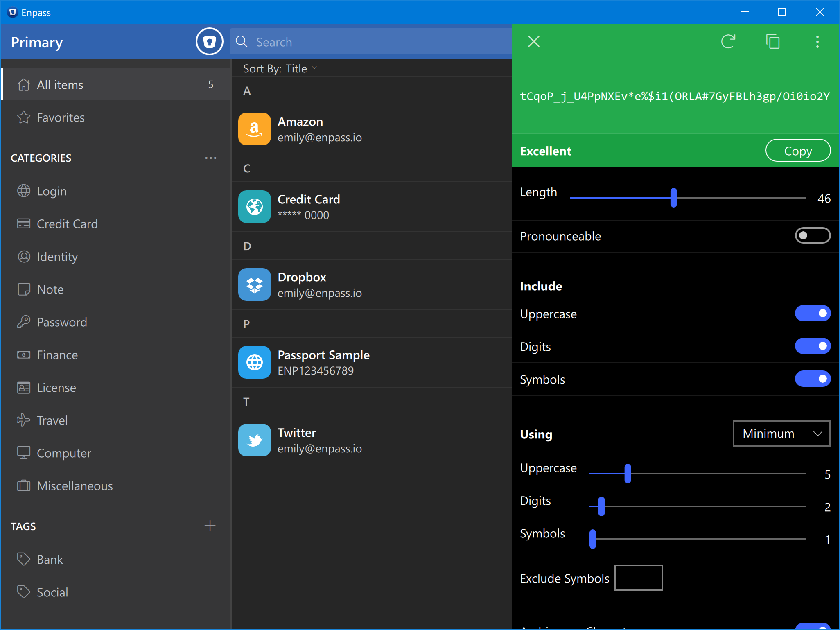The image size is (840, 630).
Task: Open the Dropbox item icon
Action: coord(254,285)
